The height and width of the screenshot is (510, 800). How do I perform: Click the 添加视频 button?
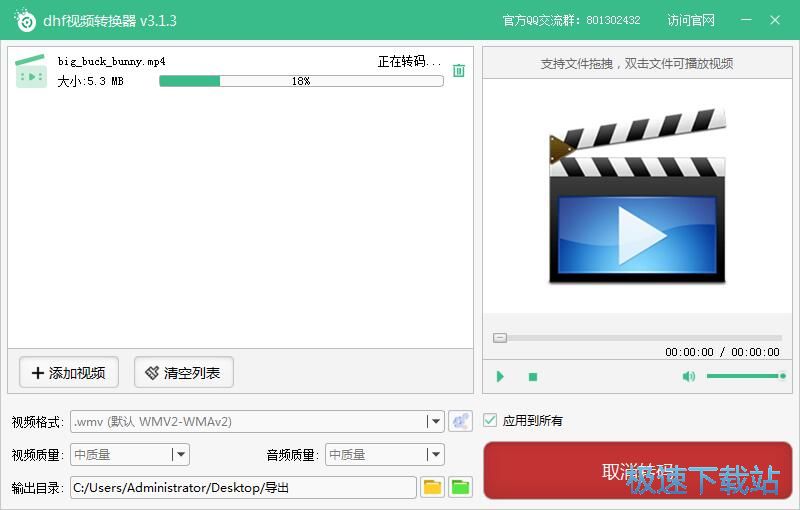pyautogui.click(x=69, y=373)
